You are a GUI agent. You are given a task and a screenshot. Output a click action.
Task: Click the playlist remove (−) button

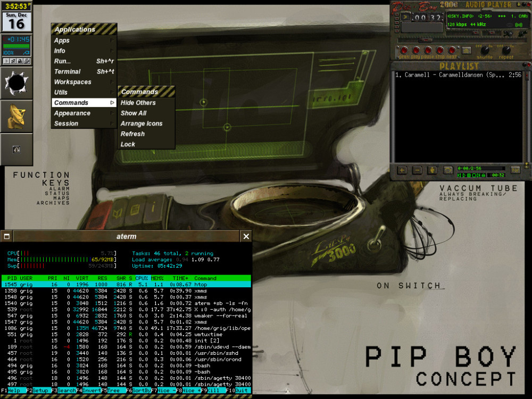(417, 170)
